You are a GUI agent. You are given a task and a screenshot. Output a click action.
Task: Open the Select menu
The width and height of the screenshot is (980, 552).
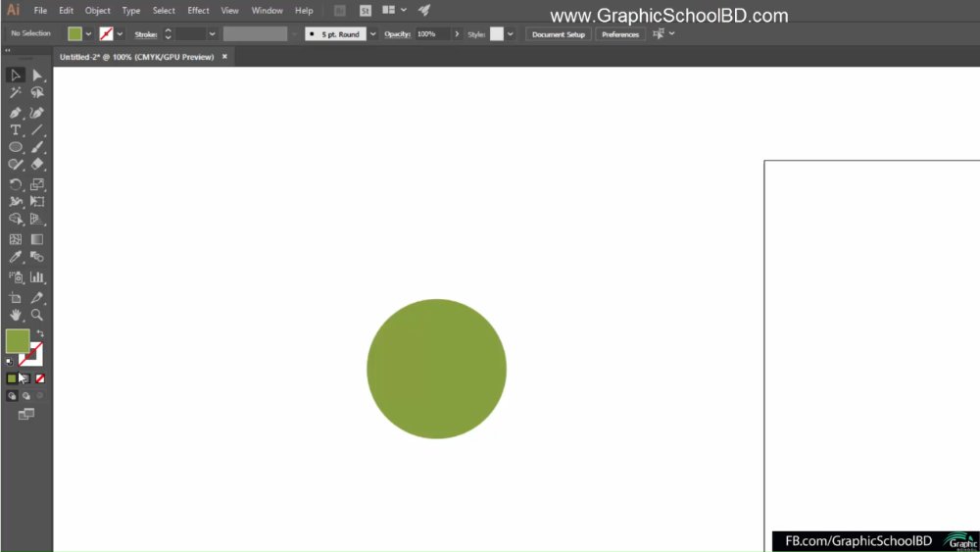click(x=164, y=11)
